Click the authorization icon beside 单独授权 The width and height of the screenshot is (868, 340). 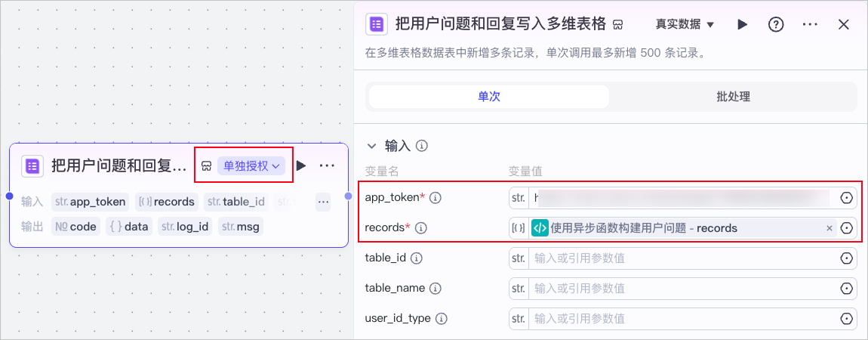click(x=206, y=166)
